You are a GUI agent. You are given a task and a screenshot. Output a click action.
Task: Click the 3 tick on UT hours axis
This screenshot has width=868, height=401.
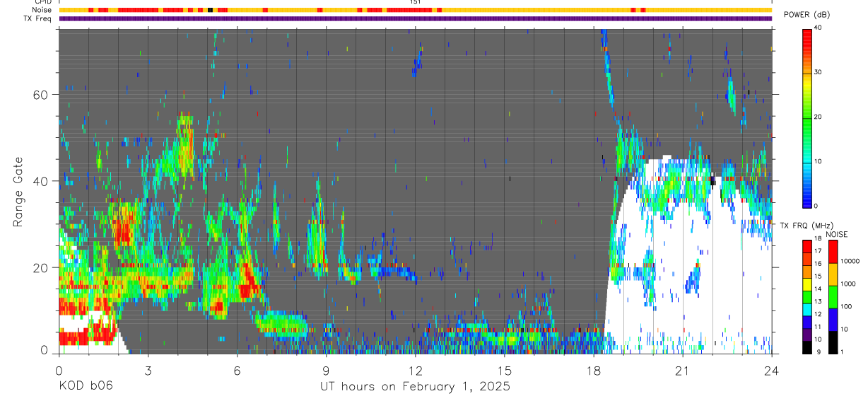148,371
